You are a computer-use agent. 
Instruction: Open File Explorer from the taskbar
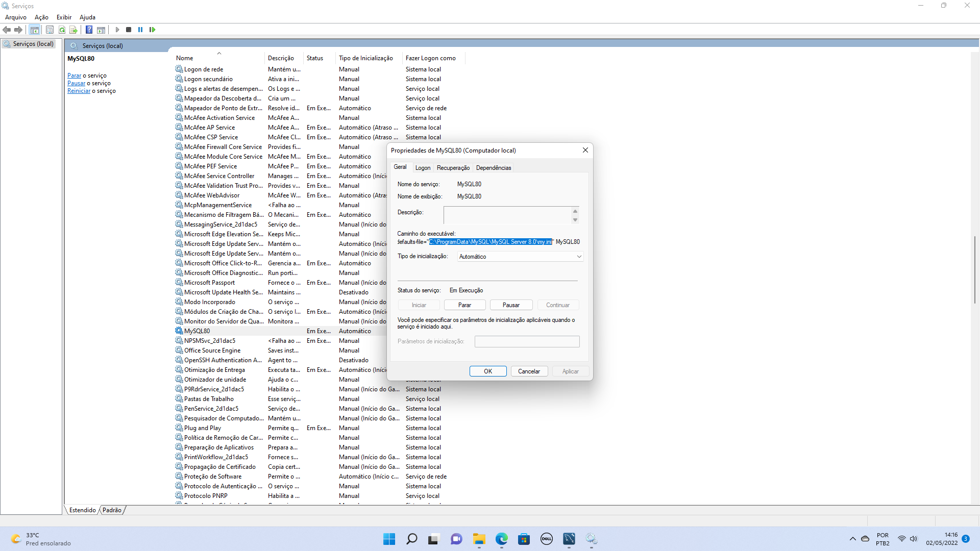[x=479, y=539]
